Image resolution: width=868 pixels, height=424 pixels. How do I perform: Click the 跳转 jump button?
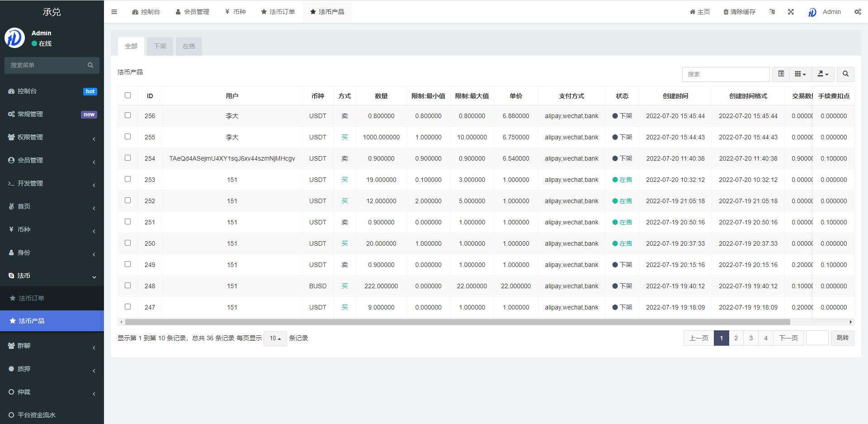point(842,338)
